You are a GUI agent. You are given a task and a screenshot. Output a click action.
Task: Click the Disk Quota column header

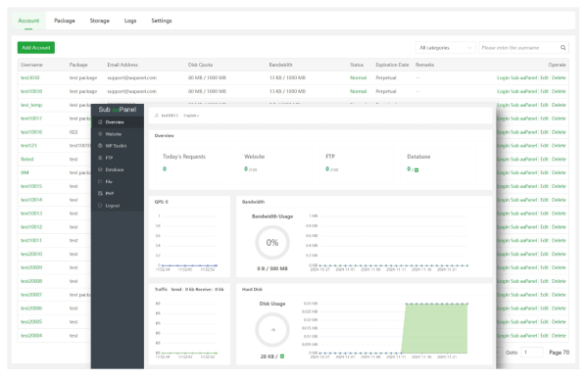pyautogui.click(x=200, y=65)
